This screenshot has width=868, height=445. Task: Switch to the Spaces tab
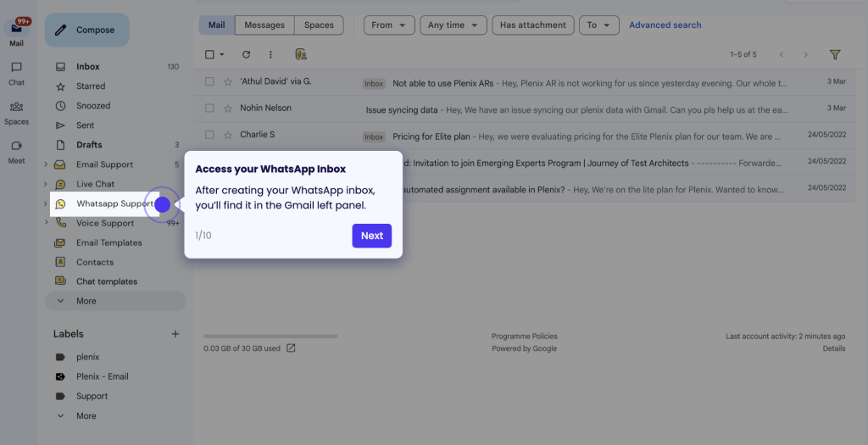point(319,25)
